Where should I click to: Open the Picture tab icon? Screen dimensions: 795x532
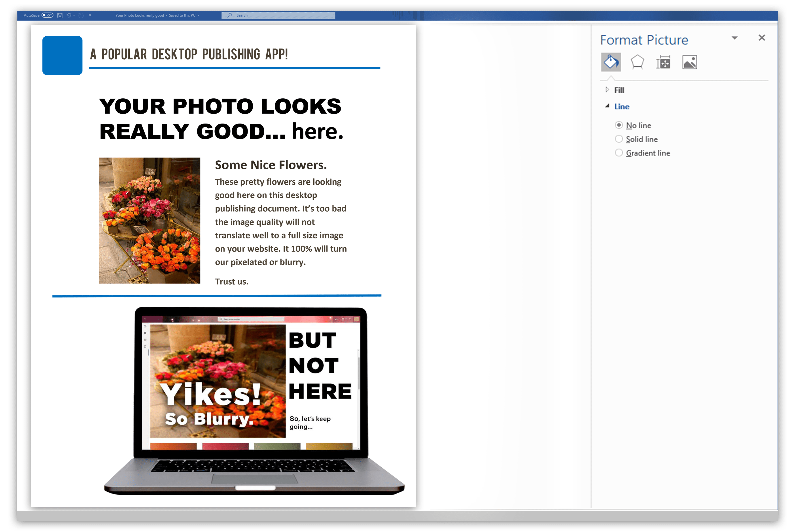tap(689, 62)
